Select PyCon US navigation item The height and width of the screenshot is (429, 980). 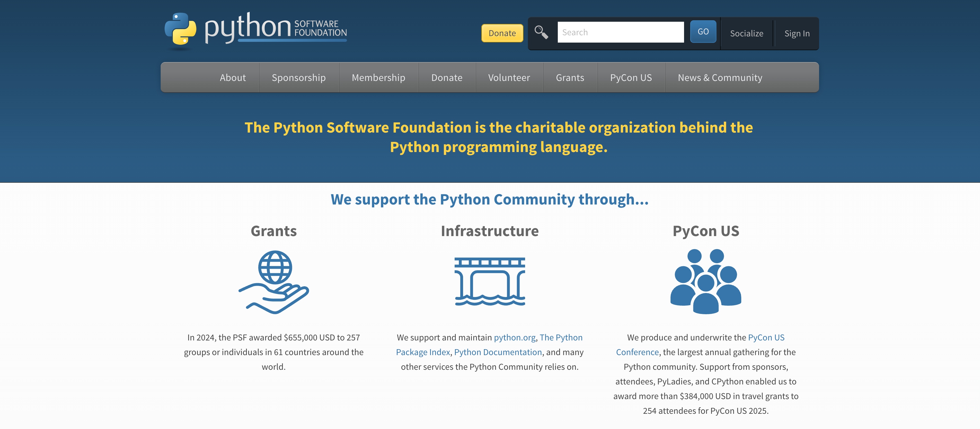click(x=631, y=78)
